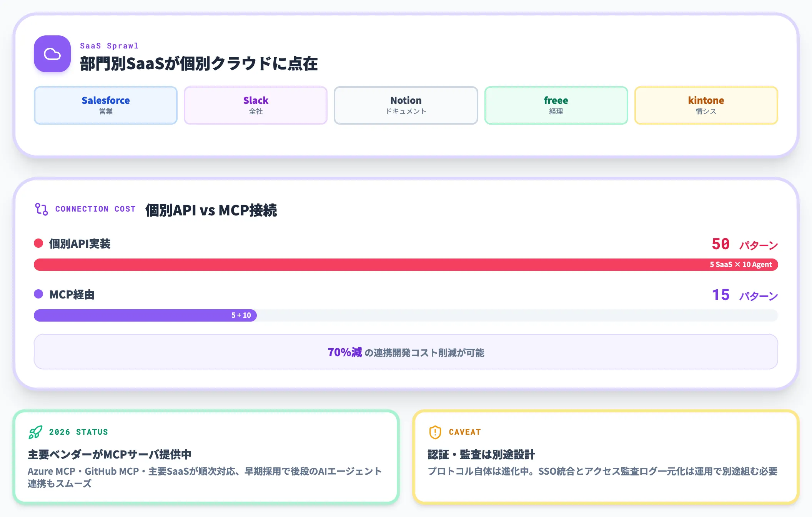This screenshot has width=812, height=517.
Task: Select the freee 経理 card
Action: tap(556, 105)
